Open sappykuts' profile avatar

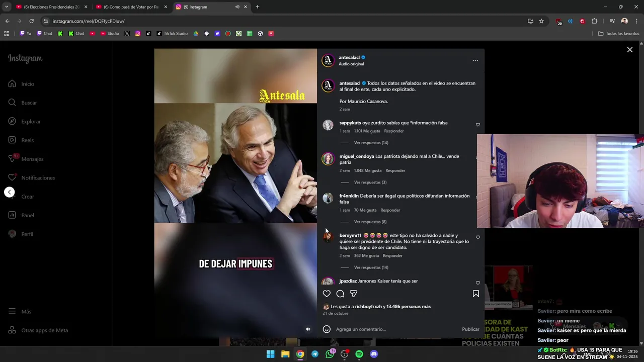tap(328, 125)
